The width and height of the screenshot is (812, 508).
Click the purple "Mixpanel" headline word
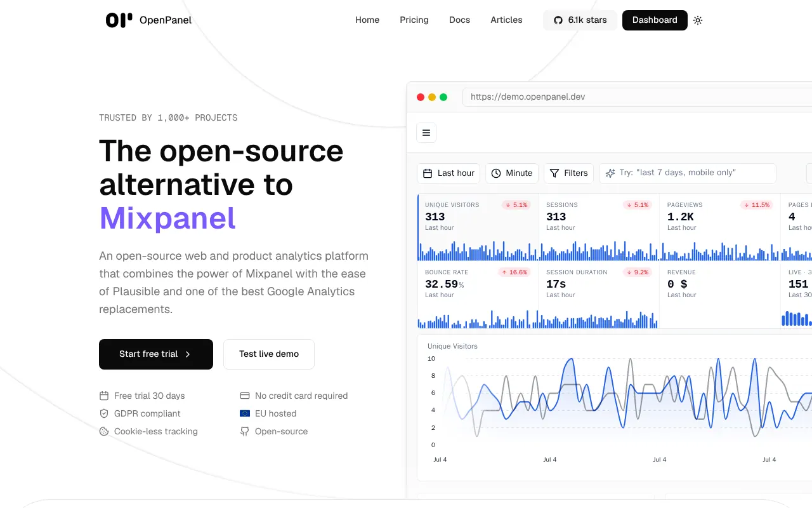tap(167, 218)
